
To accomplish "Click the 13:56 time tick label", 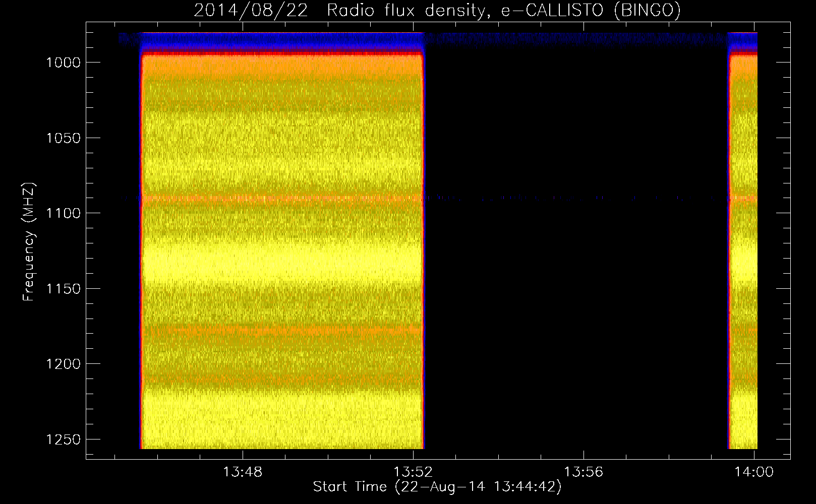I will (584, 472).
